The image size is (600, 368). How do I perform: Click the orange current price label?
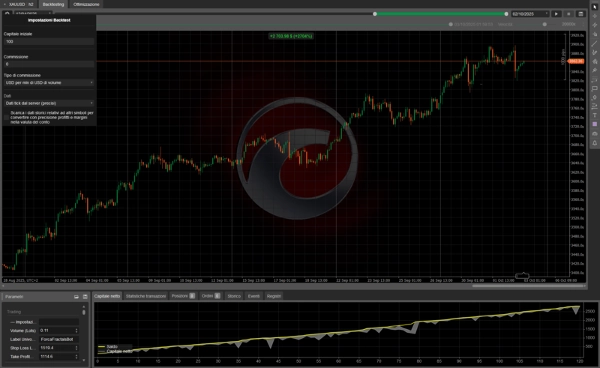click(x=576, y=61)
